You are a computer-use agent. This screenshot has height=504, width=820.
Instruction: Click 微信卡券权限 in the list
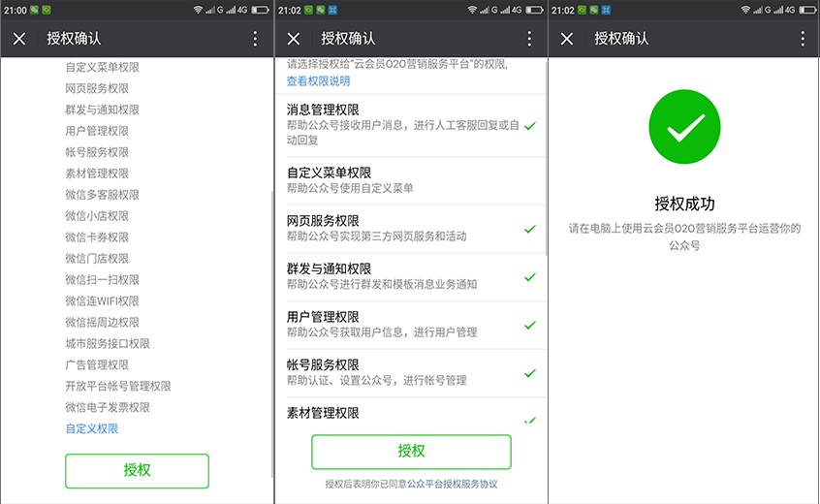(97, 237)
